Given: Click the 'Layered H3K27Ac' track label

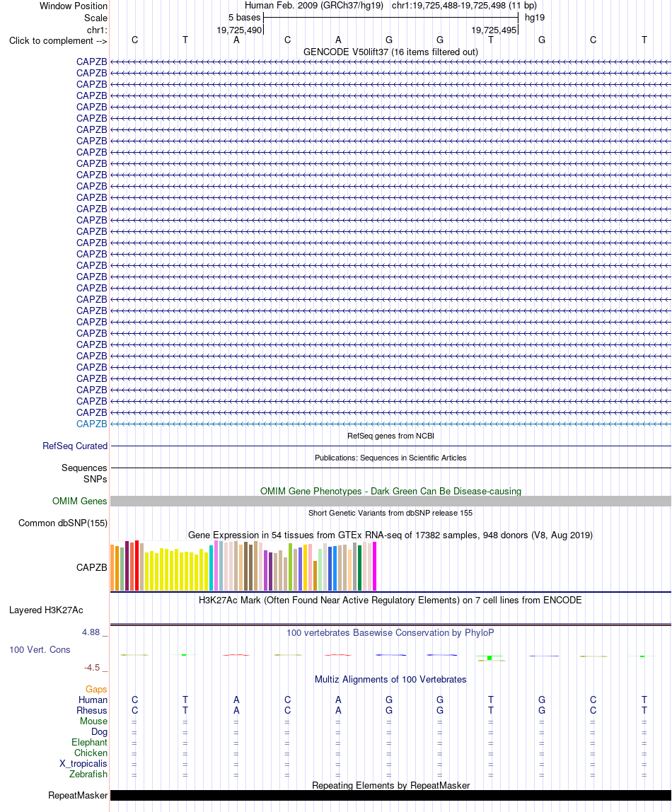Looking at the screenshot, I should 46,610.
